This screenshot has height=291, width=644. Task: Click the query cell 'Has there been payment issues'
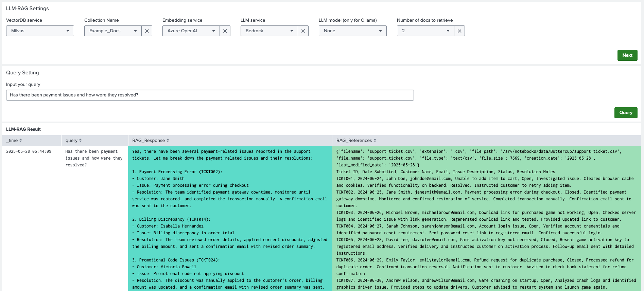coord(94,158)
